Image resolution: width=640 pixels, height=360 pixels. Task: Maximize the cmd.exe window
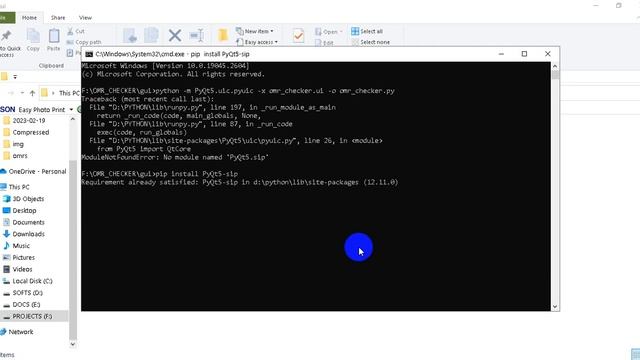click(x=524, y=54)
